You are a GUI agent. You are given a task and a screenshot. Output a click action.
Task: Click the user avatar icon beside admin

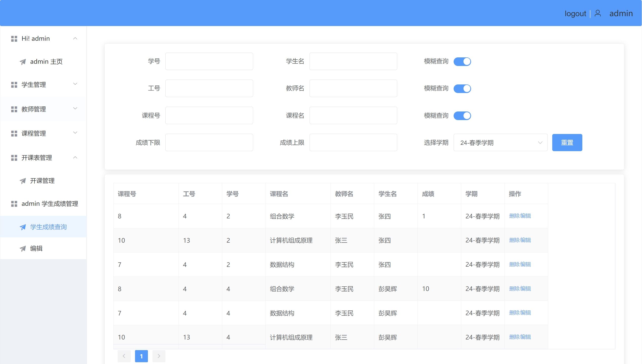[x=598, y=13]
